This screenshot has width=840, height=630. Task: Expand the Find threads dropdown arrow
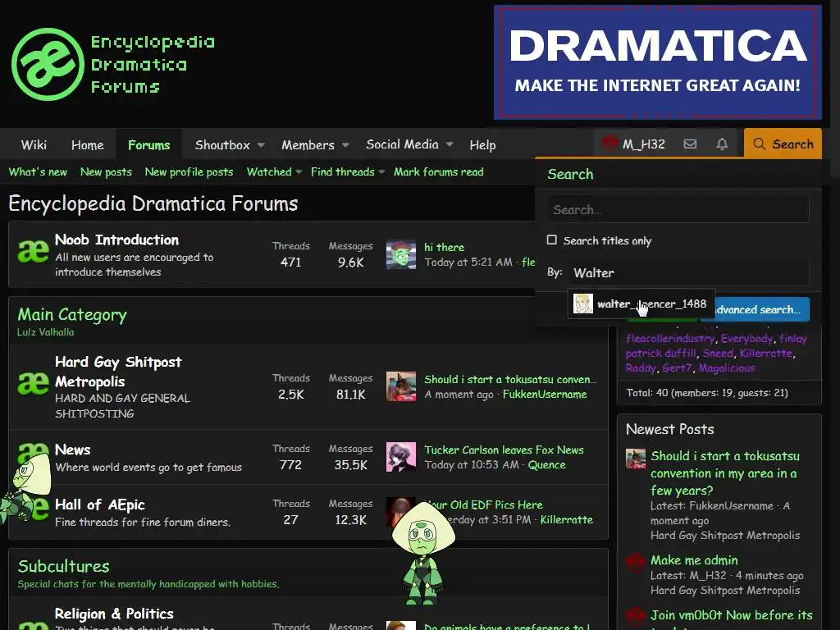pos(381,172)
